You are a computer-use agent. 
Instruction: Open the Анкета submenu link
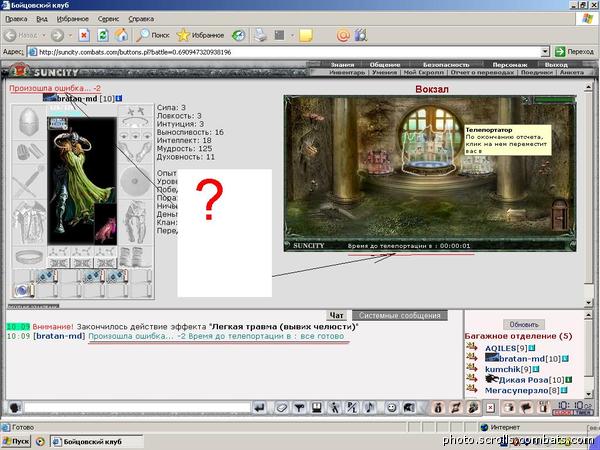point(572,72)
